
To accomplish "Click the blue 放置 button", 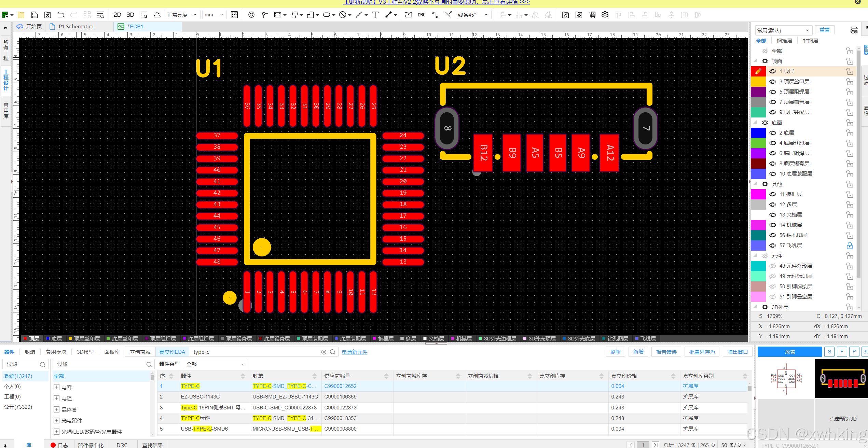I will 789,352.
